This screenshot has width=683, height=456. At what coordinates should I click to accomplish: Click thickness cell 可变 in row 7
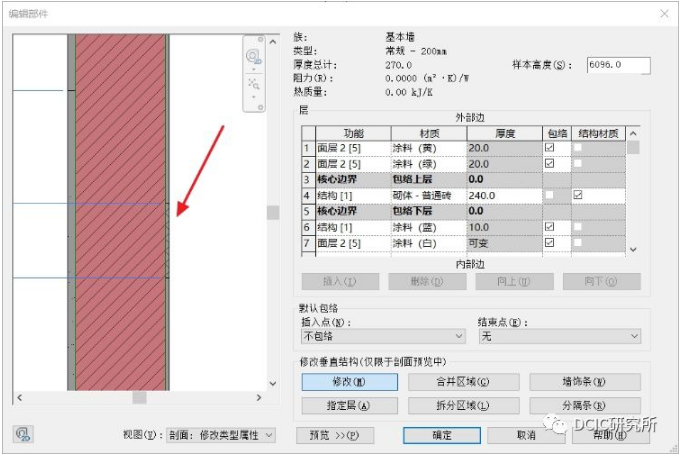505,243
